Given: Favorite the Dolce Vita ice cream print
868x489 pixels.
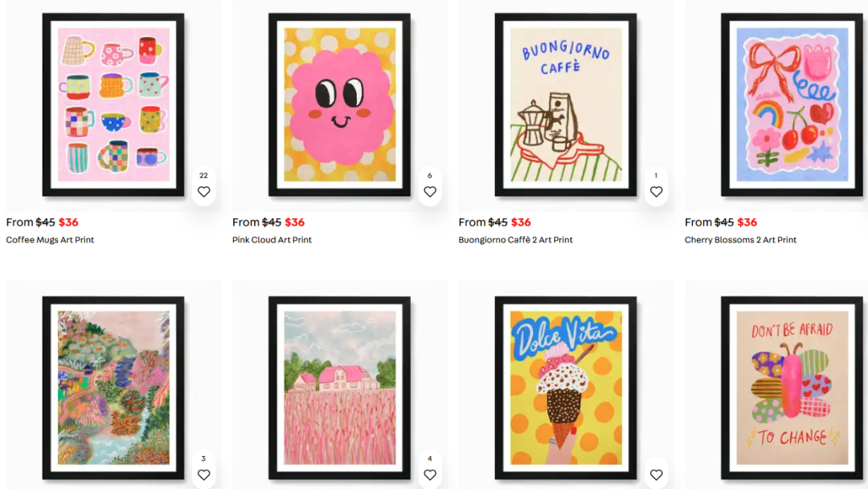Looking at the screenshot, I should (656, 475).
